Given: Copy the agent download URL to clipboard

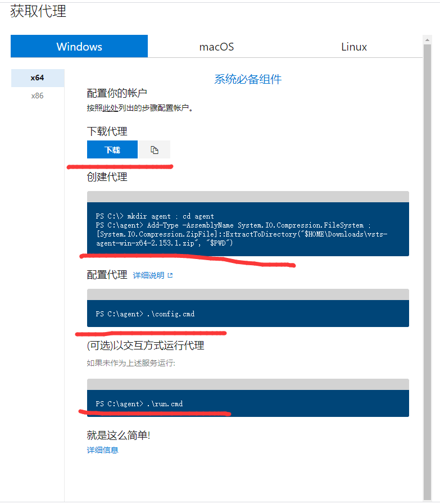Looking at the screenshot, I should pos(155,150).
